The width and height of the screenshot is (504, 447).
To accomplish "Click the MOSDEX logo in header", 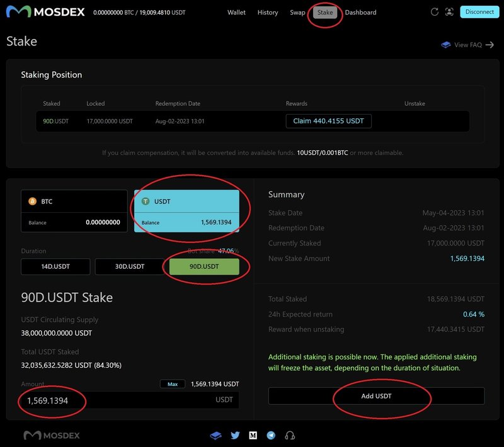I will coord(45,12).
